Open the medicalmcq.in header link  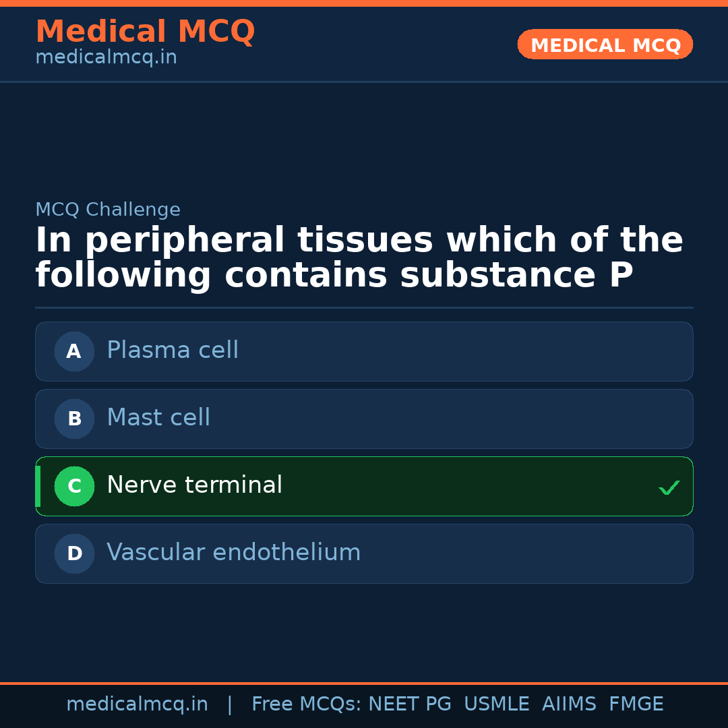tap(106, 58)
